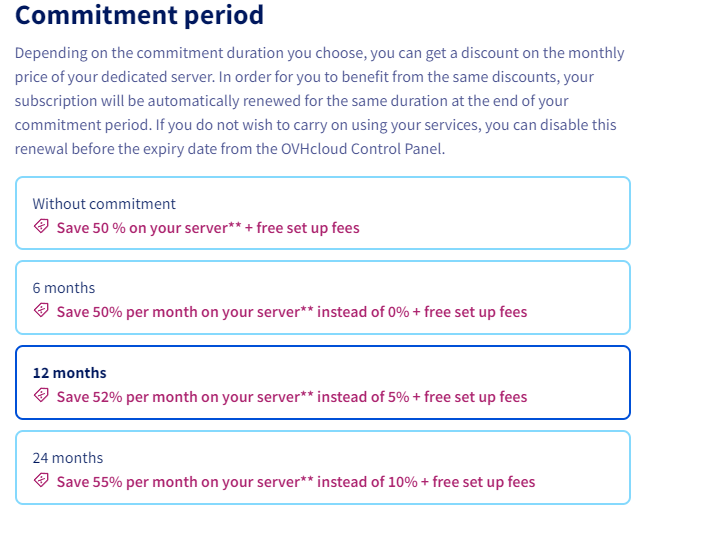This screenshot has width=711, height=538.
Task: Click the discount tag icon under 6 months
Action: tap(41, 310)
